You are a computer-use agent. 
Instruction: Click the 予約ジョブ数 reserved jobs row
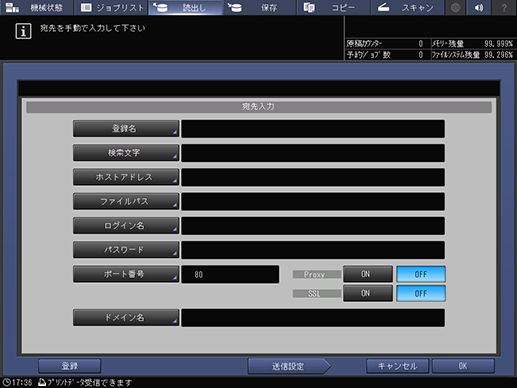[x=387, y=55]
